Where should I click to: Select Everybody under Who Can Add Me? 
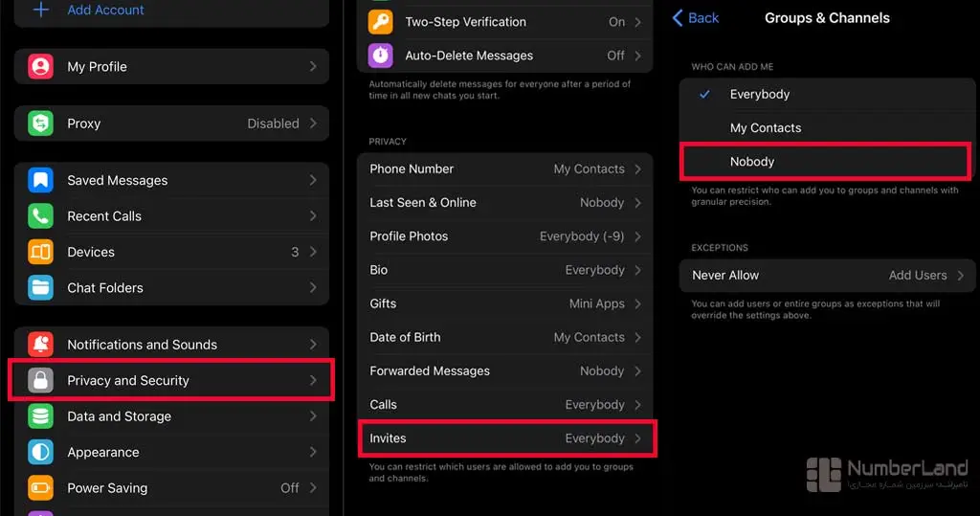coord(827,95)
